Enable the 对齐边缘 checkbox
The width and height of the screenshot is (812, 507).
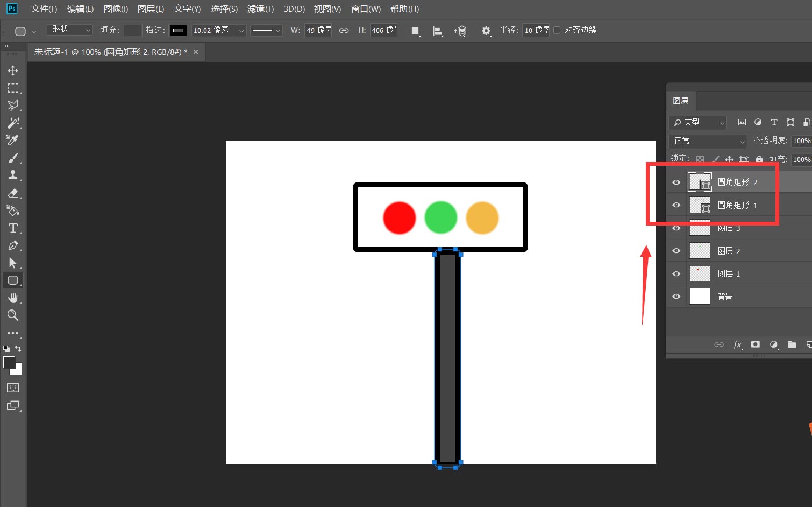[x=557, y=30]
